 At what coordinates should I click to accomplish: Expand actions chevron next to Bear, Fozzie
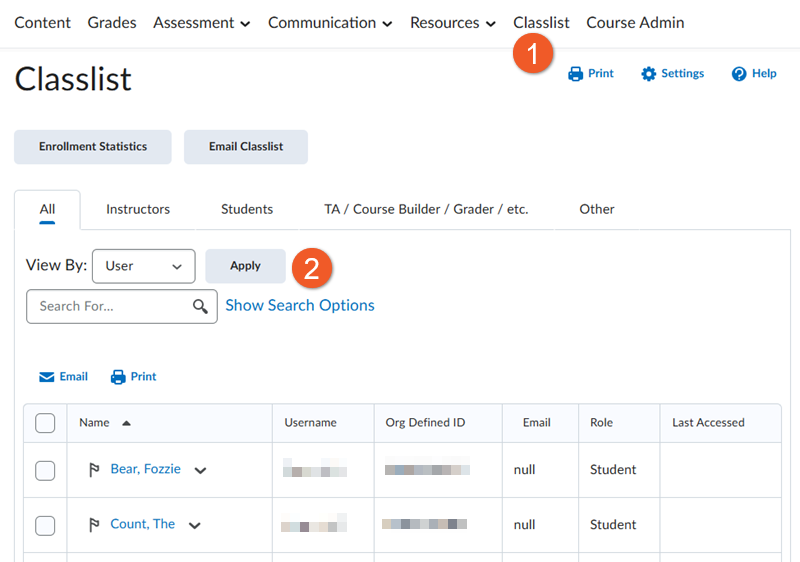click(200, 471)
